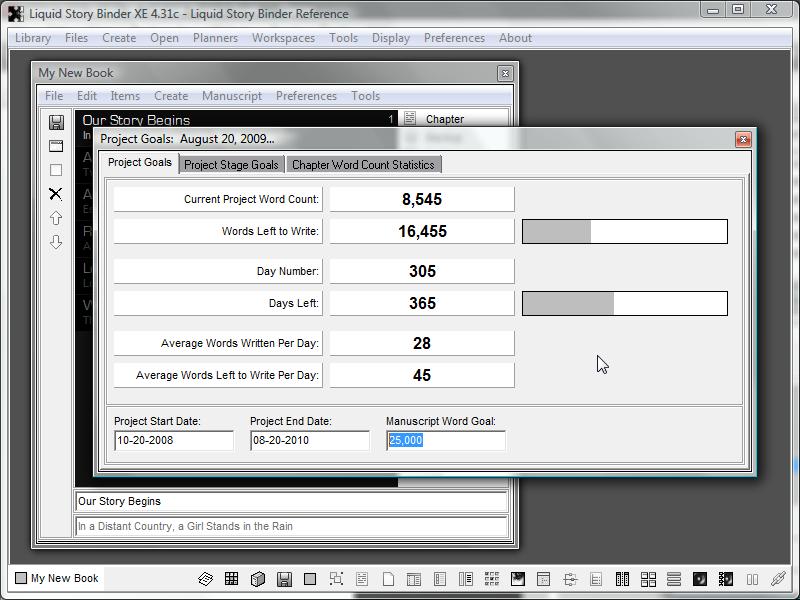Click the Manuscript Word Goal field
The image size is (800, 600).
click(x=446, y=440)
